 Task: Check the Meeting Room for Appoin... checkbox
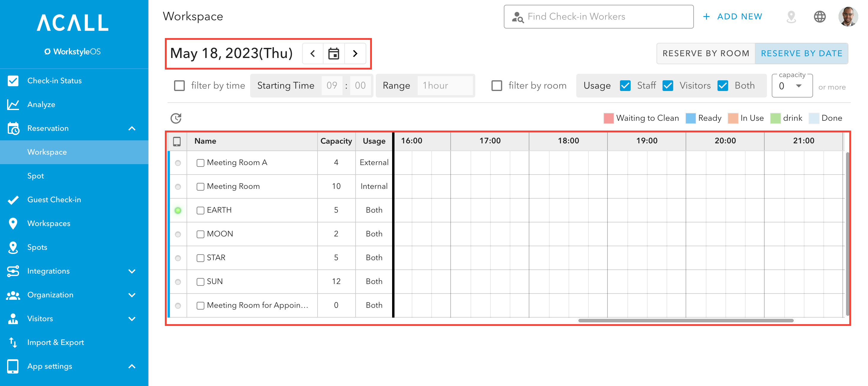click(201, 306)
